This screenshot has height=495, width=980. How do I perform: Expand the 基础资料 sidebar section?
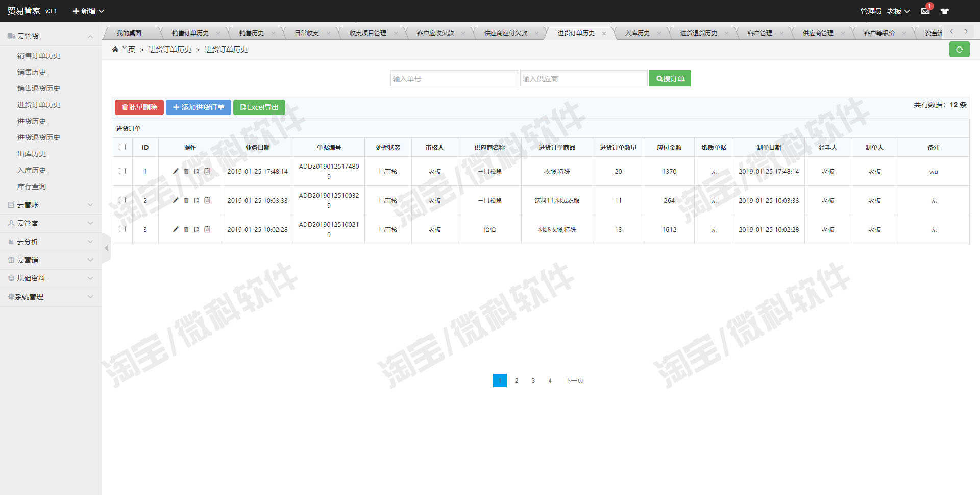51,278
